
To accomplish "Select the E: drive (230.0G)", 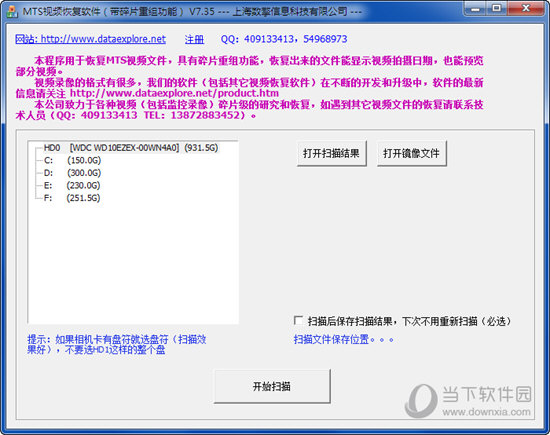I will click(72, 186).
